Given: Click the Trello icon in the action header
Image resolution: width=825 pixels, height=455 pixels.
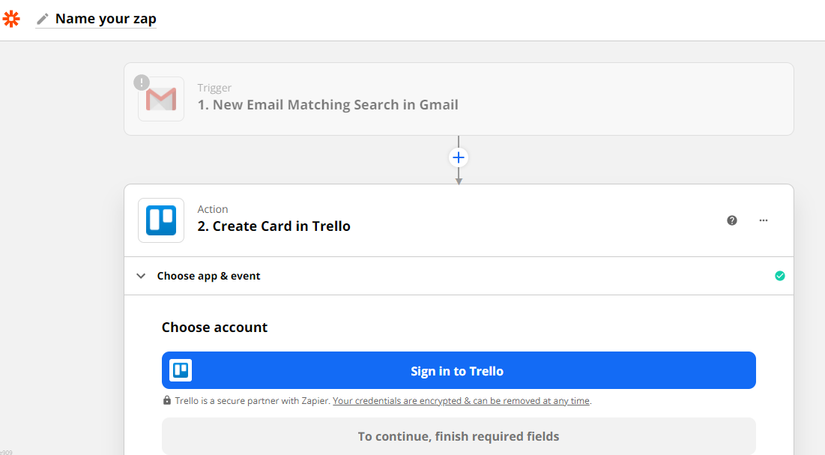Looking at the screenshot, I should (161, 220).
